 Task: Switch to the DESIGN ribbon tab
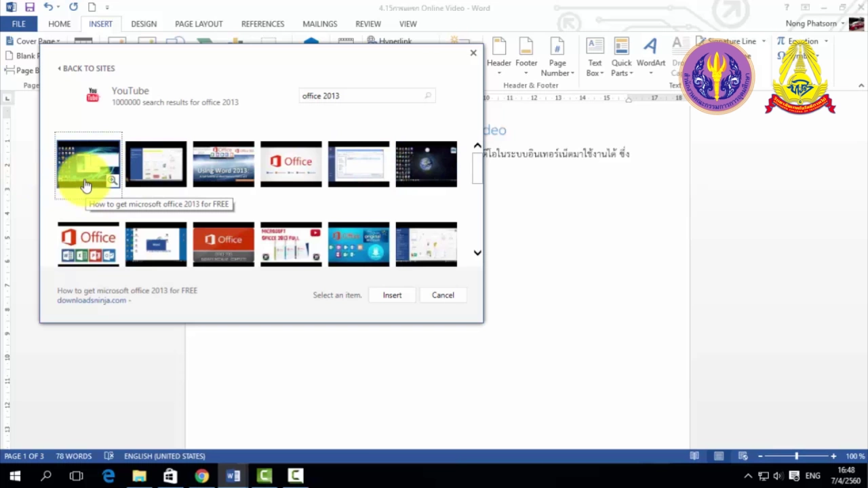[144, 24]
